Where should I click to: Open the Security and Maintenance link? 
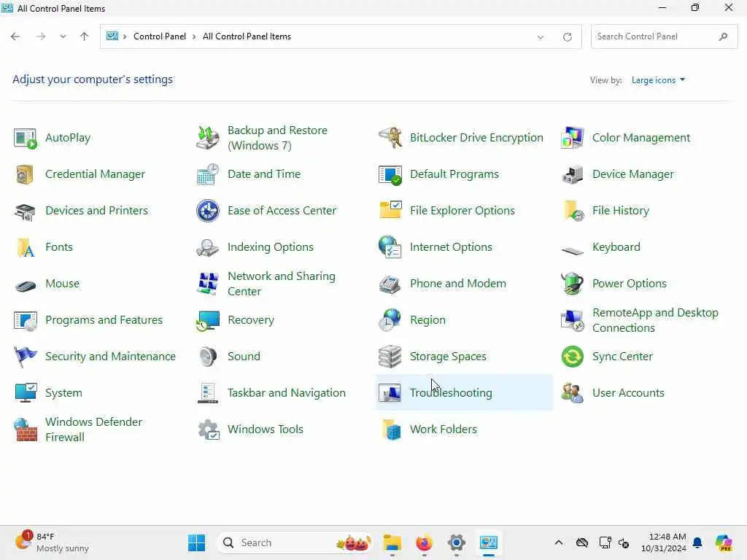[x=111, y=357]
